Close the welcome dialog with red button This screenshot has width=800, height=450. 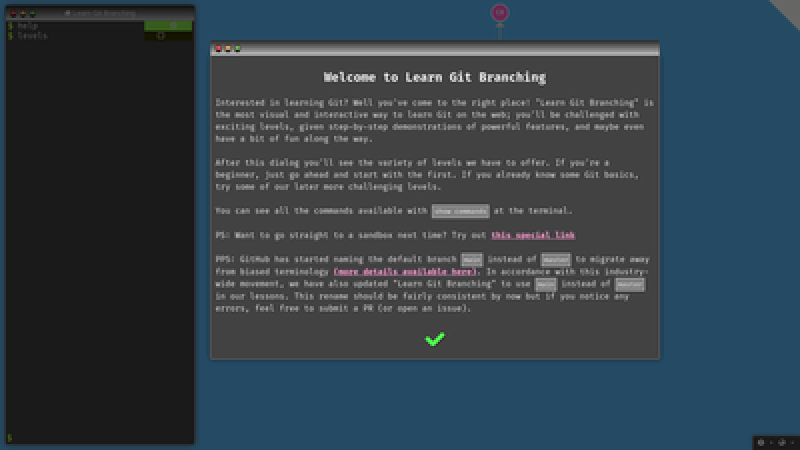pyautogui.click(x=218, y=49)
